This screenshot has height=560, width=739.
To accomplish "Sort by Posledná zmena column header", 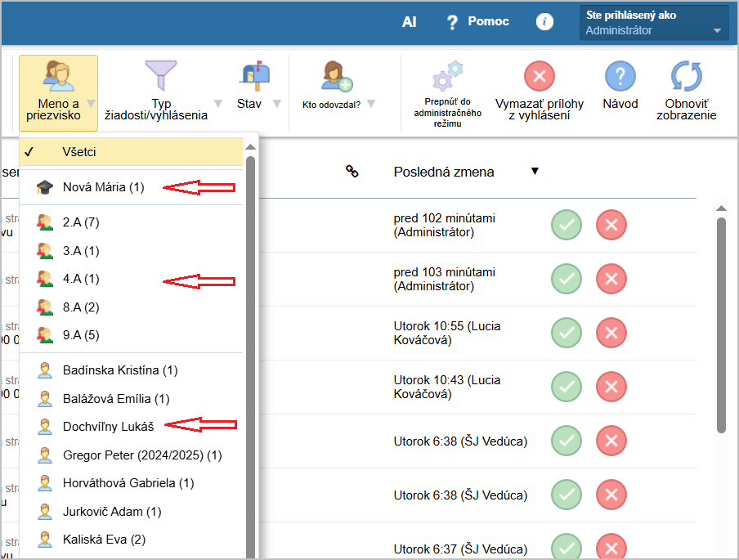I will coord(443,172).
